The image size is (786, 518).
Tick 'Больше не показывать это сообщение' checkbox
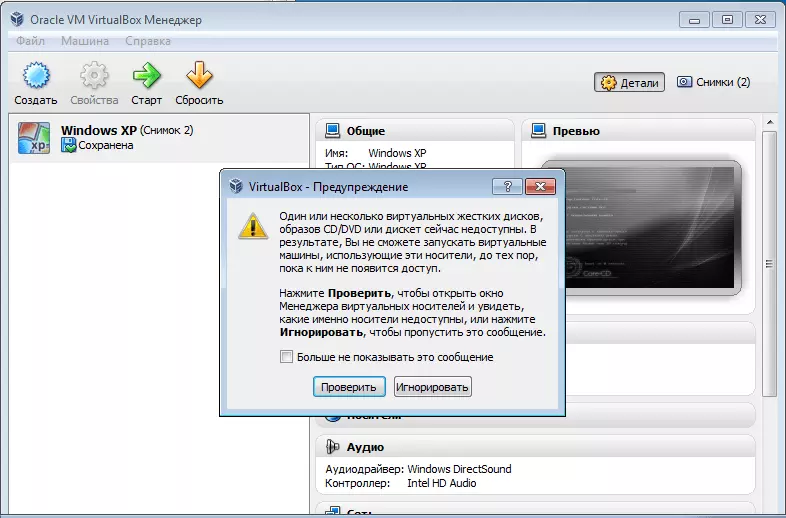coord(286,357)
